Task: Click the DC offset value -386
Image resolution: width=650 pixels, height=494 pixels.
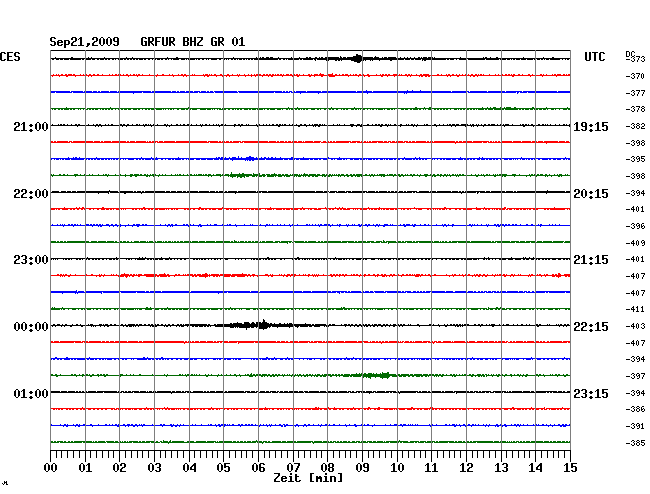Action: pos(635,409)
